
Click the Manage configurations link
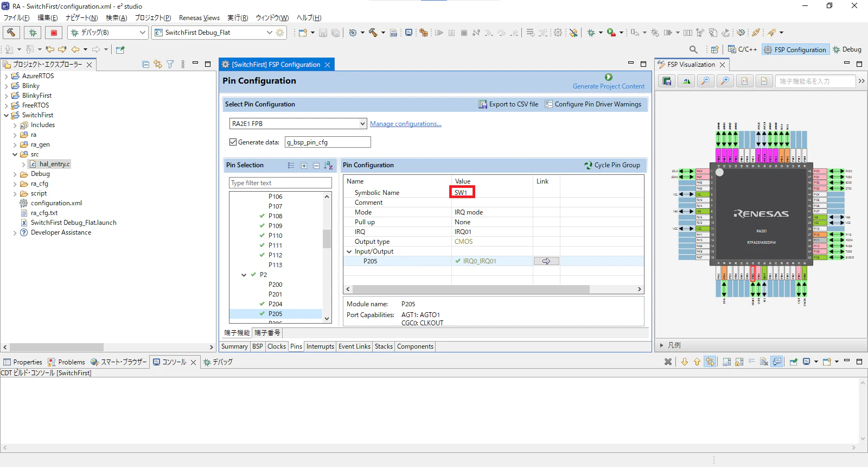tap(406, 124)
